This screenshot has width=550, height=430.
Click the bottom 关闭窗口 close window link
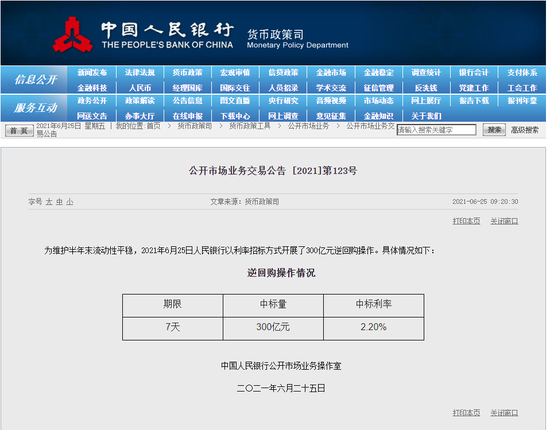pos(504,412)
